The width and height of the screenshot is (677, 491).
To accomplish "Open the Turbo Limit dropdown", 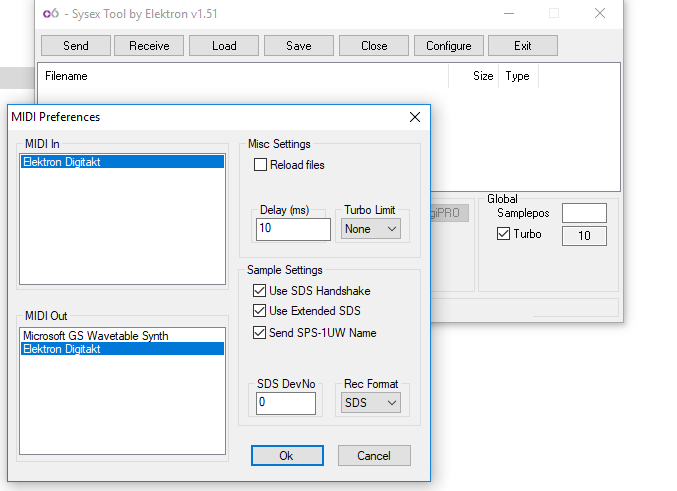I will coord(371,229).
